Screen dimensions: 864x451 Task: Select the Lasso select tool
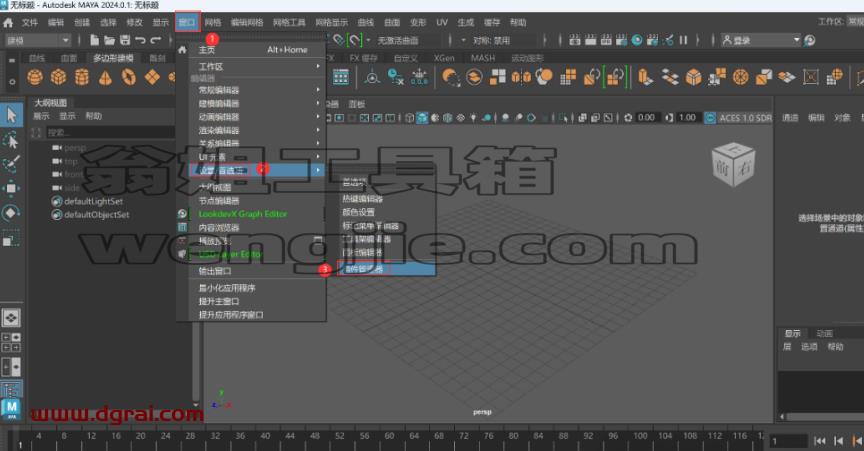[x=11, y=141]
